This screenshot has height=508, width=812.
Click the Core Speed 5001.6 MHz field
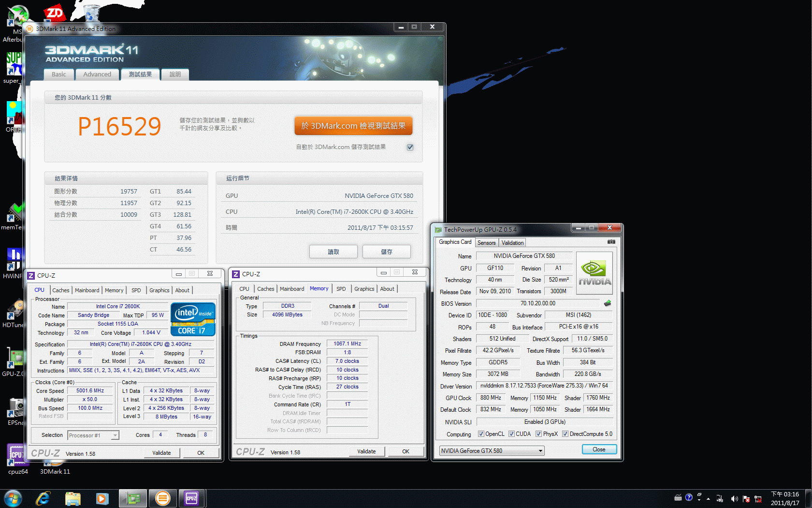point(90,390)
